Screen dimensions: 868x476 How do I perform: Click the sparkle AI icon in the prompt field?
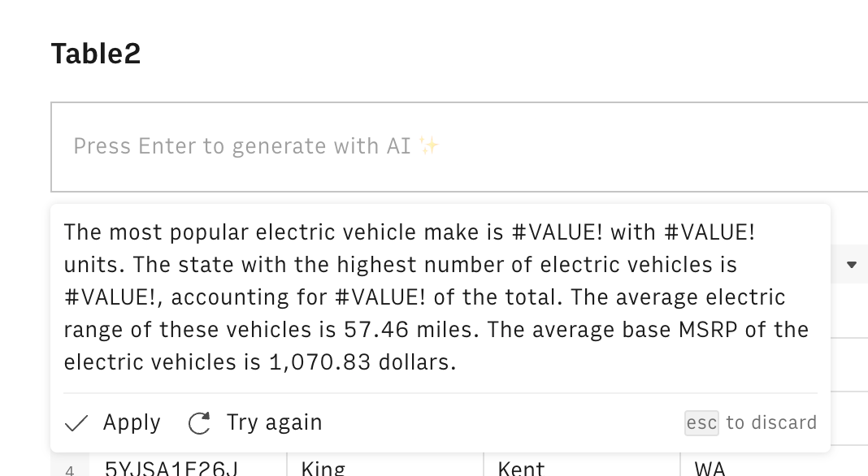[427, 144]
